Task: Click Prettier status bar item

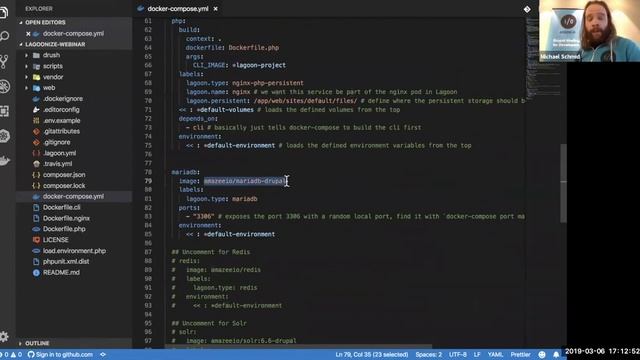Action: (x=520, y=355)
